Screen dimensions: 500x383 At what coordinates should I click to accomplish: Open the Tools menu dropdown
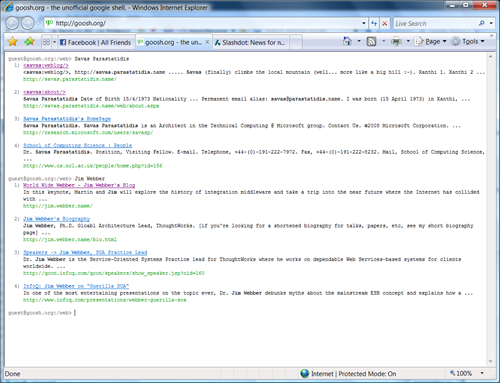tap(468, 41)
